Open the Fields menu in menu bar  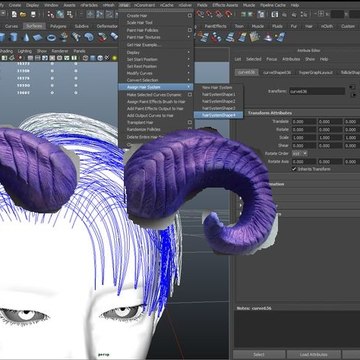(x=202, y=5)
